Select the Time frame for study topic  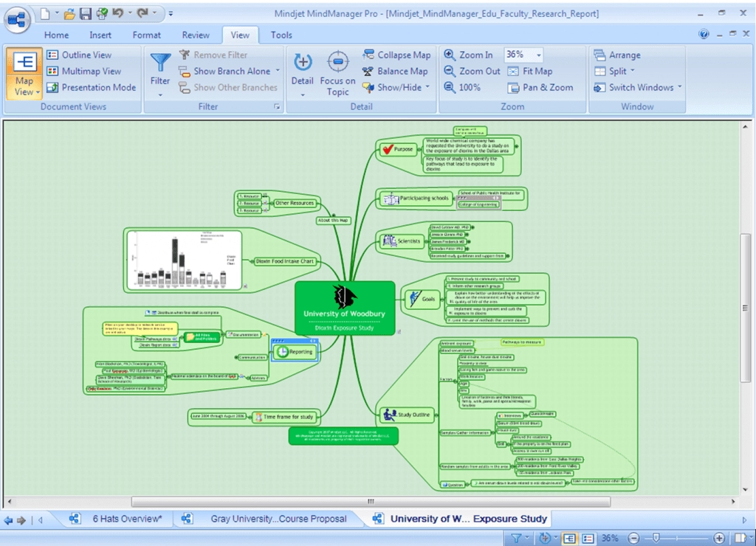(x=284, y=417)
